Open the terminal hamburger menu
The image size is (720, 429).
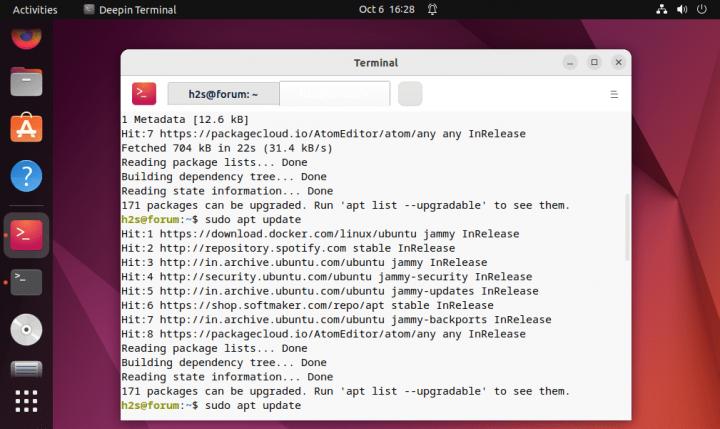[x=613, y=94]
